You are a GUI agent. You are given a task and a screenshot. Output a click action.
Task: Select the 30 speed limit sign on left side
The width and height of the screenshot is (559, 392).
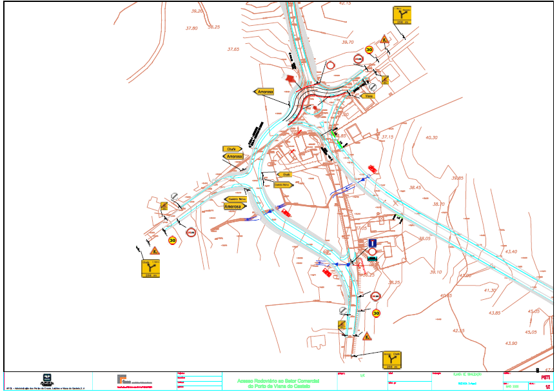pyautogui.click(x=172, y=240)
